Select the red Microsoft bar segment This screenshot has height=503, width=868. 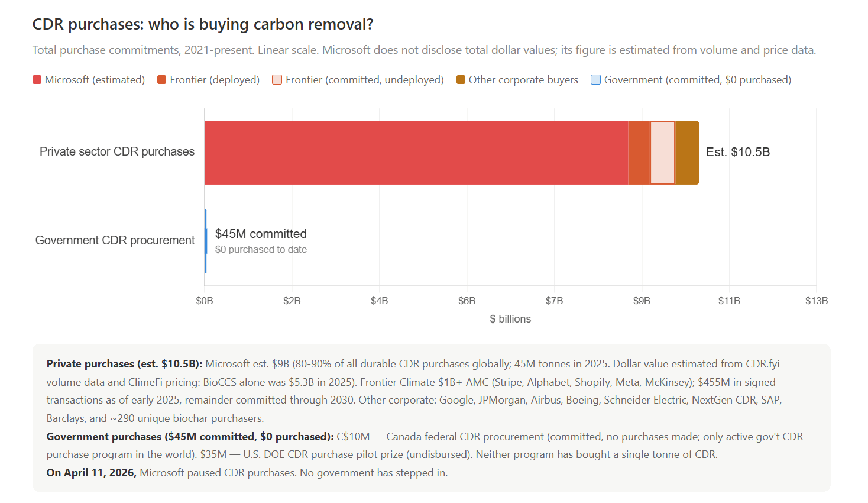(x=416, y=153)
